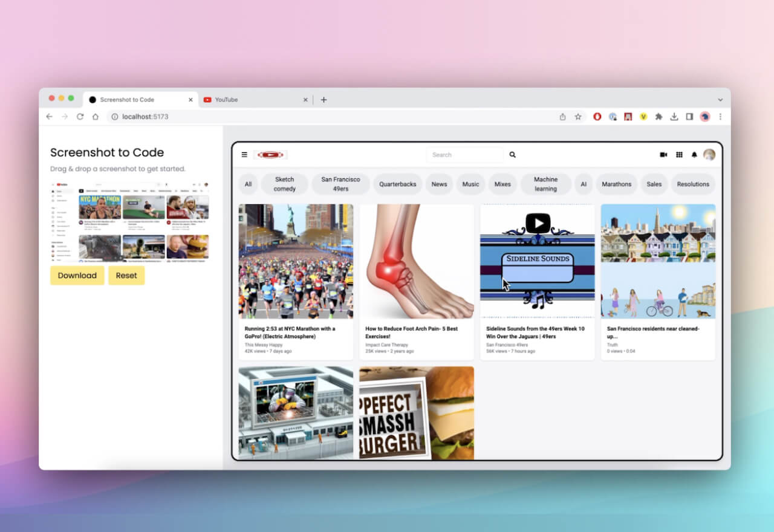The image size is (774, 532).
Task: Open the browser extensions puzzle icon
Action: 659,117
